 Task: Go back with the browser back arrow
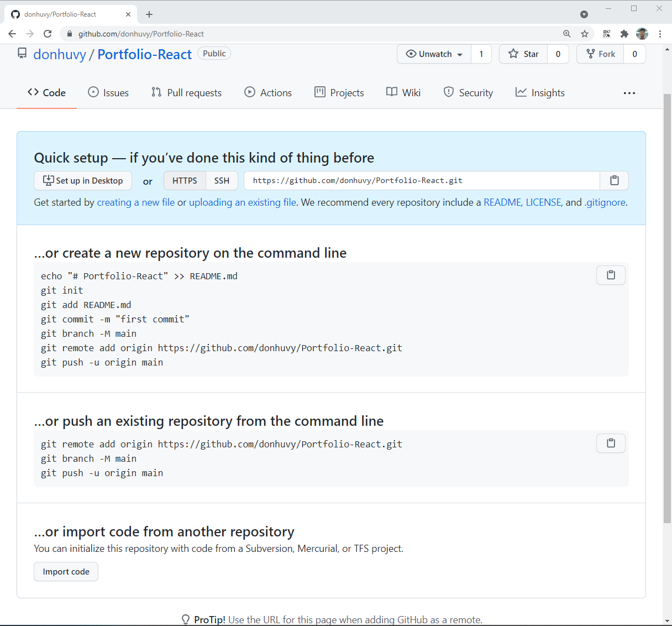point(12,34)
